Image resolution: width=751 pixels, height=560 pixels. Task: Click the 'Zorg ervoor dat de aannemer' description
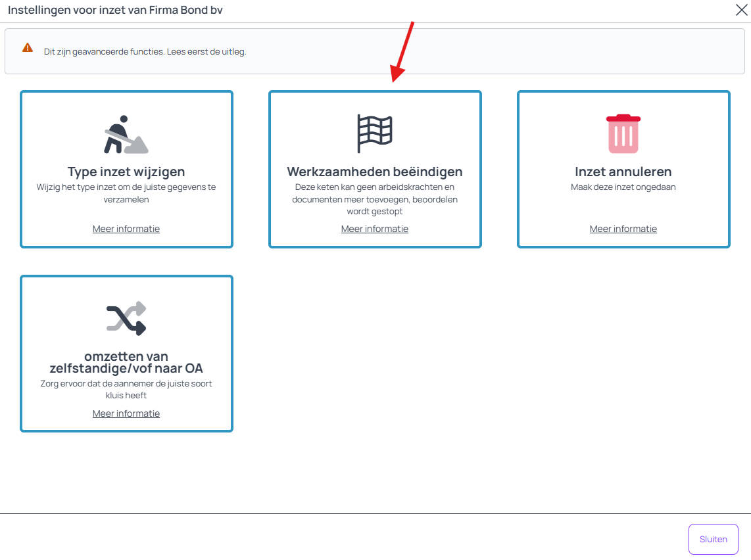126,389
